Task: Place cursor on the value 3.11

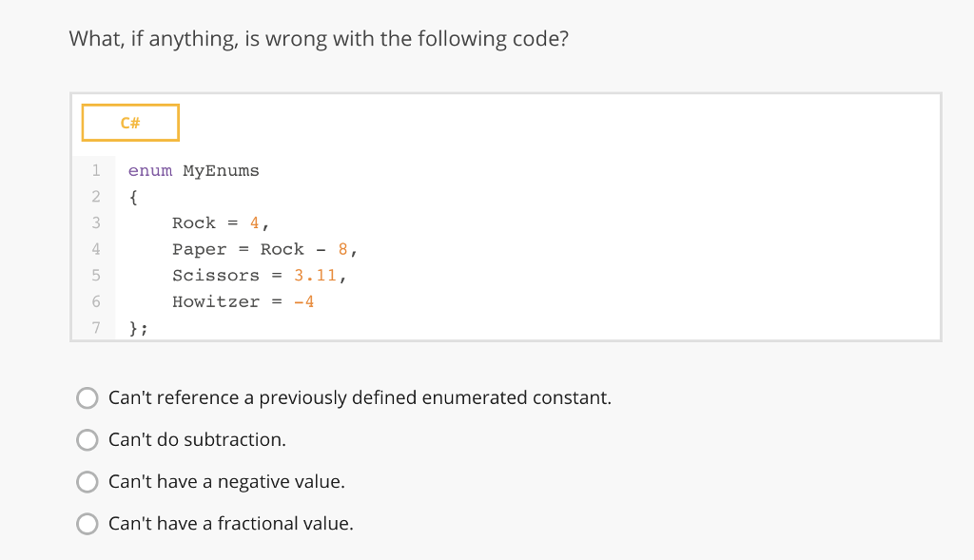Action: 316,276
